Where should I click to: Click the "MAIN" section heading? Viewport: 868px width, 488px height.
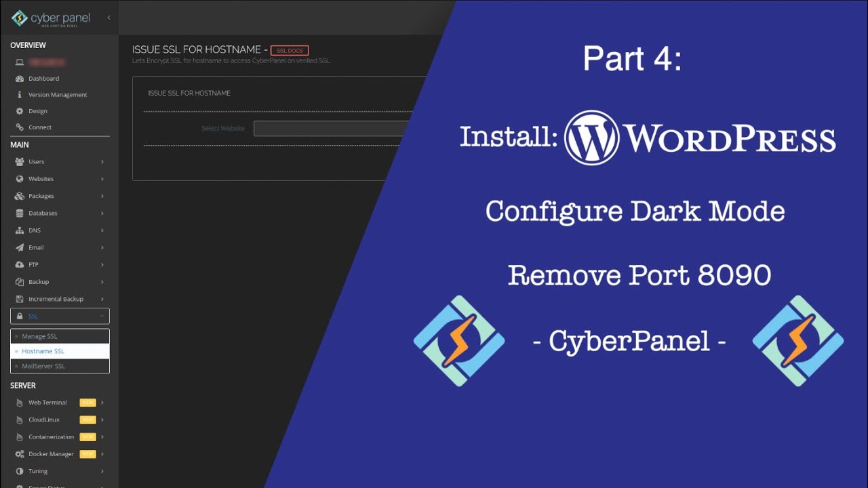pos(20,144)
